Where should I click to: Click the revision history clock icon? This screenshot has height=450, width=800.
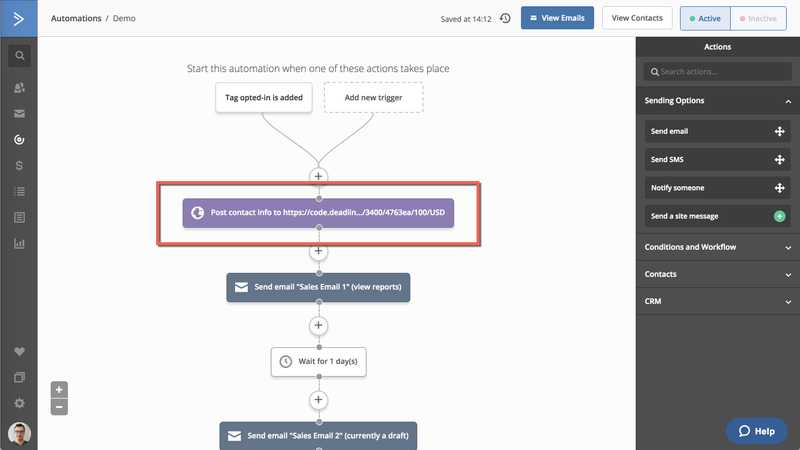505,18
